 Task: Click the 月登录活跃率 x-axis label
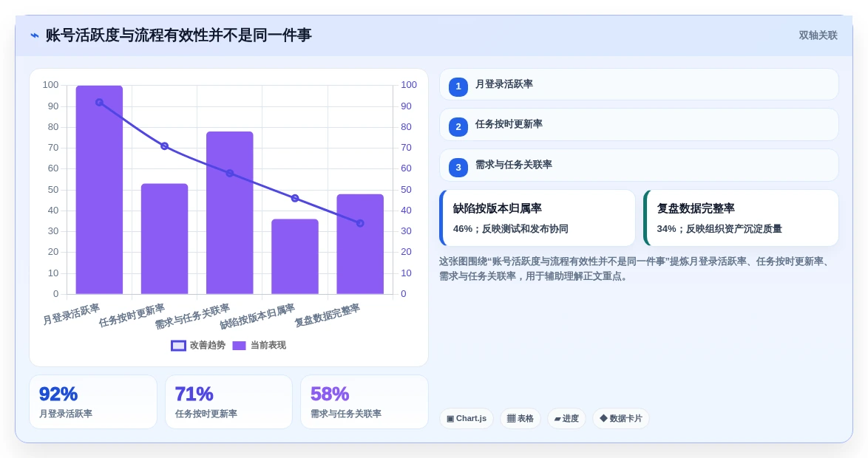(x=72, y=314)
